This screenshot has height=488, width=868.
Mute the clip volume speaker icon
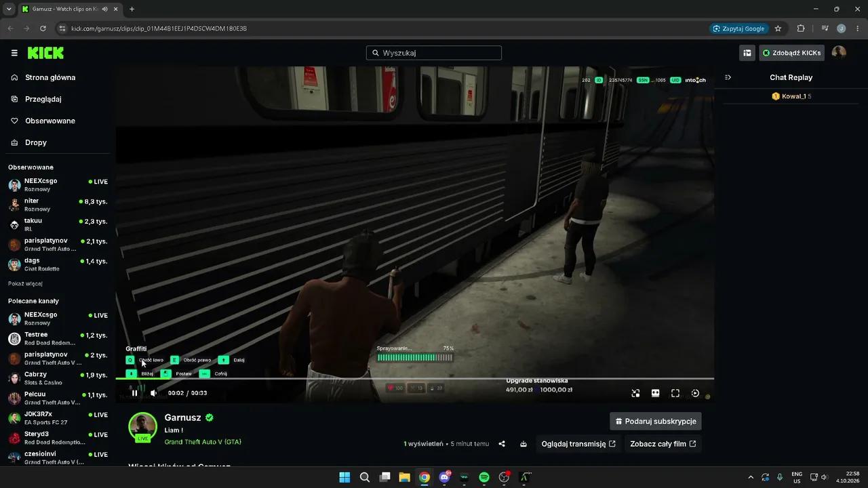click(x=154, y=393)
